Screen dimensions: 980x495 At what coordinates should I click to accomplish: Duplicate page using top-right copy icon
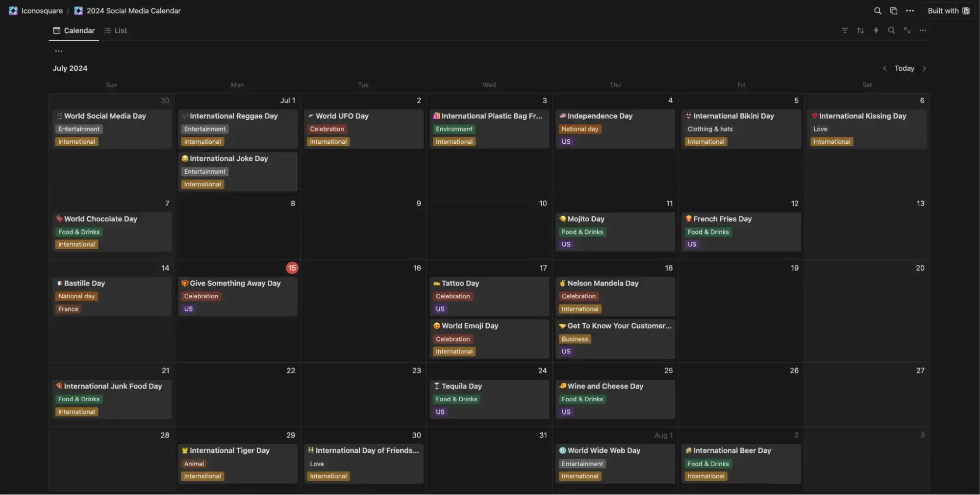893,11
